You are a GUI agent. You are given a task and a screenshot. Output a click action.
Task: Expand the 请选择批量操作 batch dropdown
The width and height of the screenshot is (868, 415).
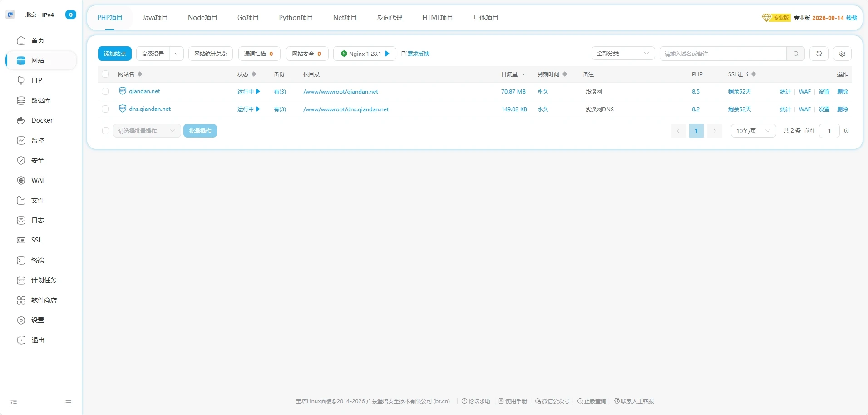point(147,131)
